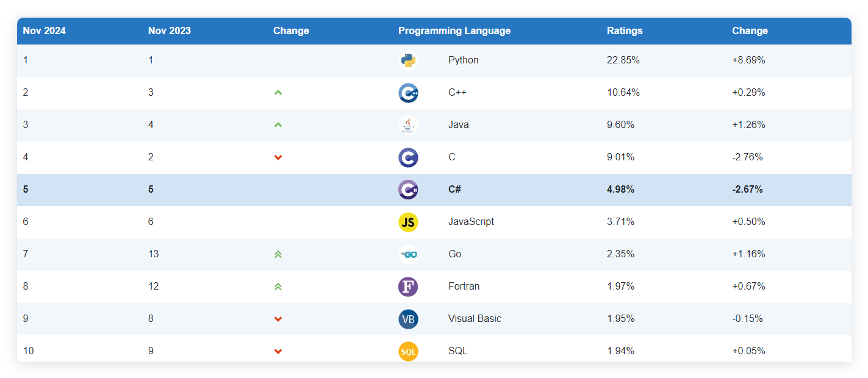
Task: Click the red down arrow for C
Action: (278, 157)
